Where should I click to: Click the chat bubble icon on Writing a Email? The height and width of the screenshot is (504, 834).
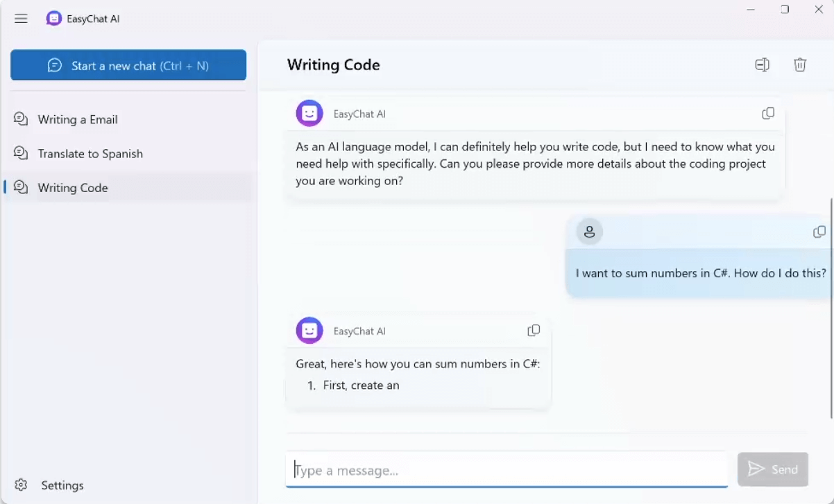coord(21,119)
